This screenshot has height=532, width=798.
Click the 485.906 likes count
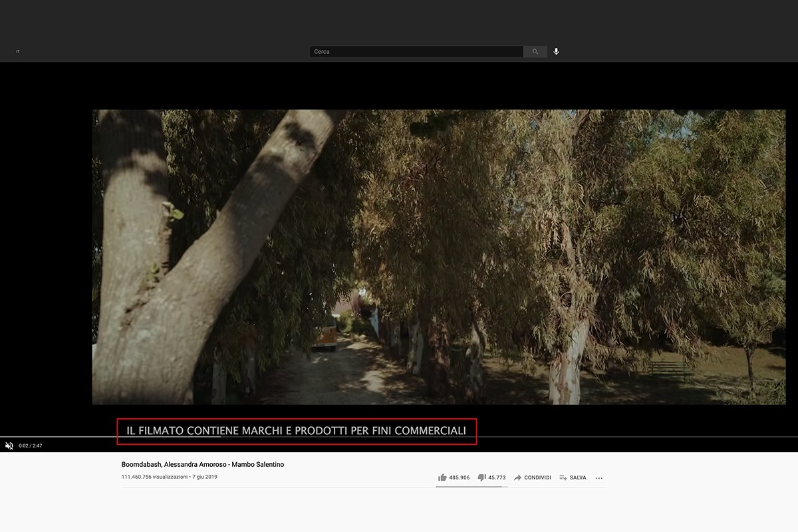coord(460,477)
